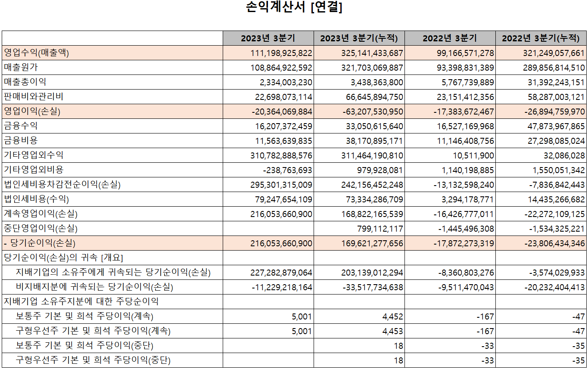Select the cell value 325,141,433,687
588x369 pixels.
(373, 53)
